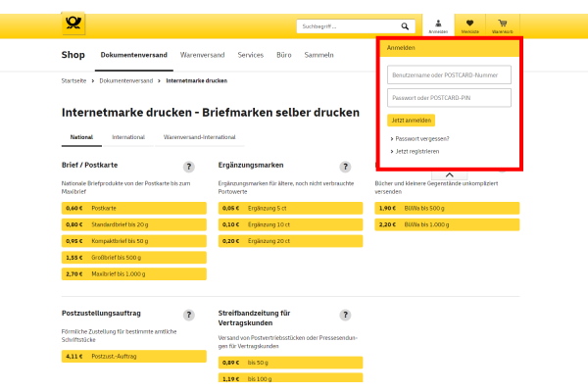Screen dimensions: 588x392
Task: Open the Dokumentenversand menu
Action: coord(134,55)
